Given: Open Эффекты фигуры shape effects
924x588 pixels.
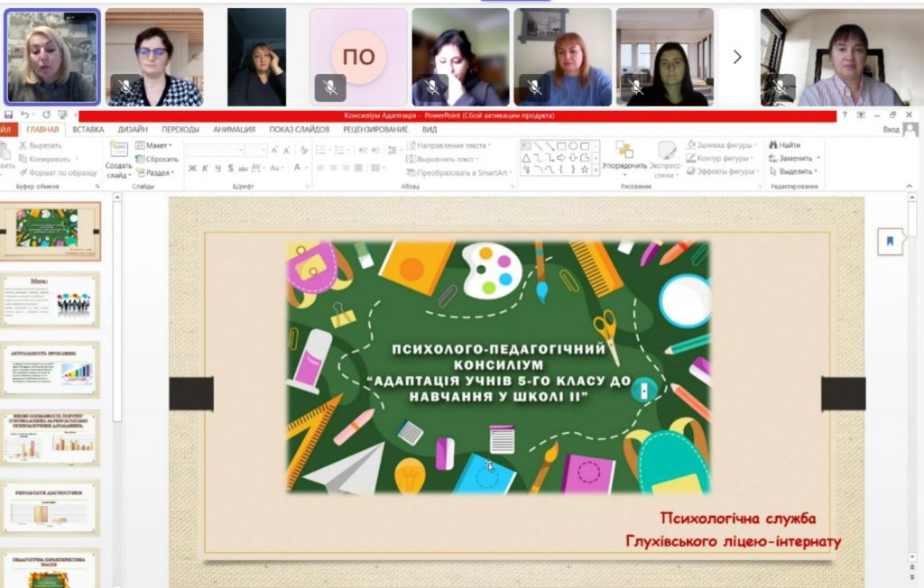Looking at the screenshot, I should 722,171.
